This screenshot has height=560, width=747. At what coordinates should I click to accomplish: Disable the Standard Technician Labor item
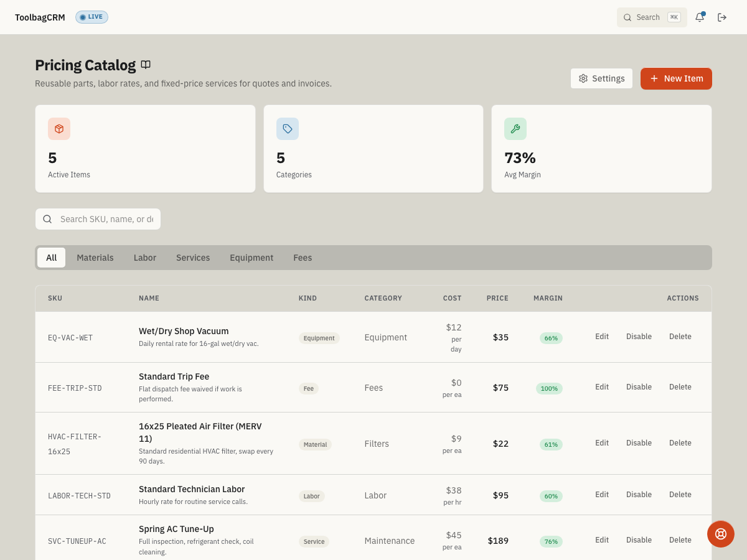pyautogui.click(x=639, y=495)
